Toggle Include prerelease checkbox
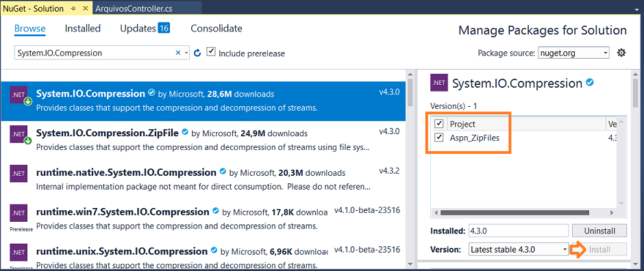The image size is (644, 271). 211,51
